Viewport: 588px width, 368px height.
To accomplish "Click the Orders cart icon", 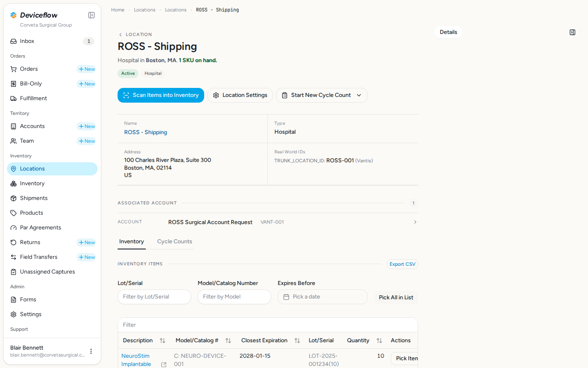I will click(x=13, y=69).
